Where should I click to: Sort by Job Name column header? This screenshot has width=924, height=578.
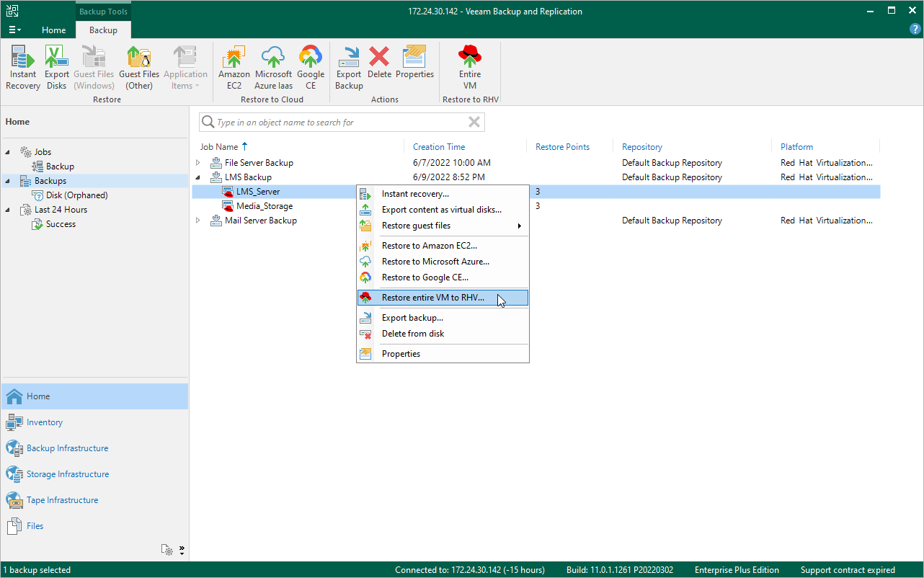219,147
